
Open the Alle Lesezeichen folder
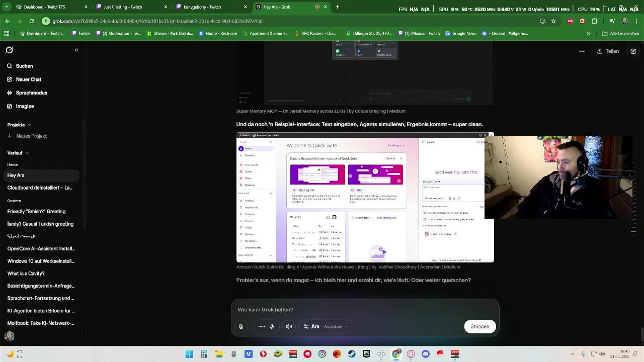[x=621, y=34]
